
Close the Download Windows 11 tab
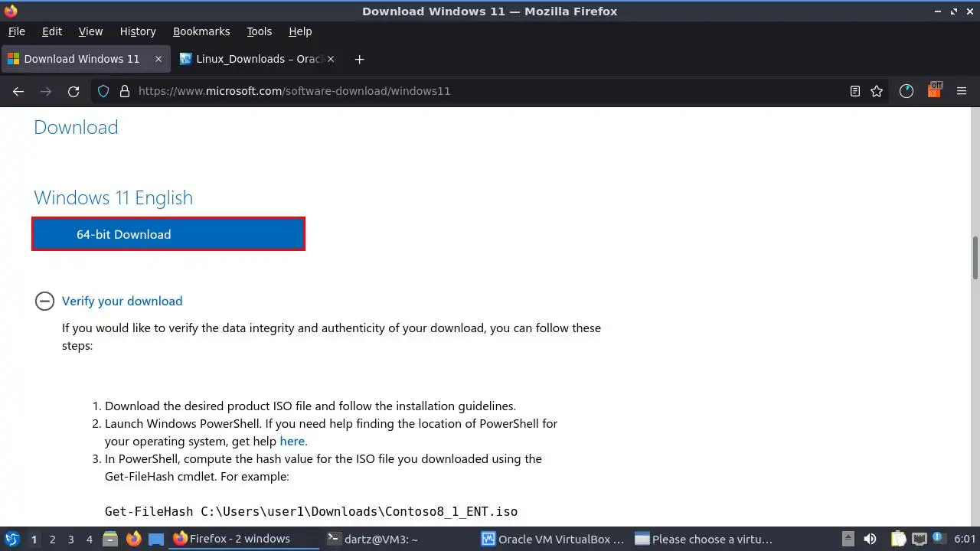click(158, 59)
